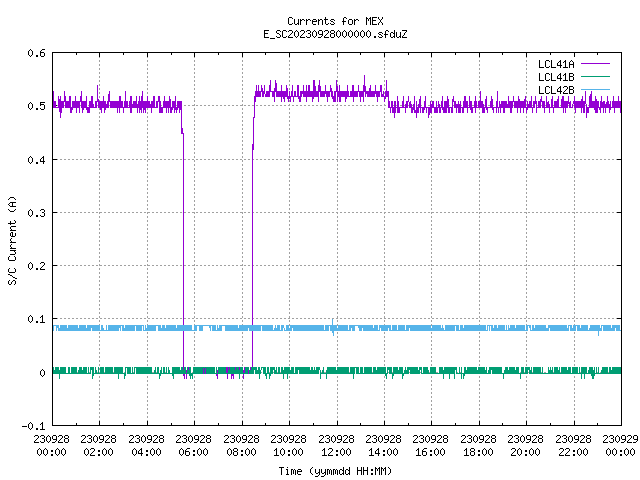Image resolution: width=640 pixels, height=480 pixels.
Task: Click the 0.3 y-axis tick label
Action: [x=36, y=213]
